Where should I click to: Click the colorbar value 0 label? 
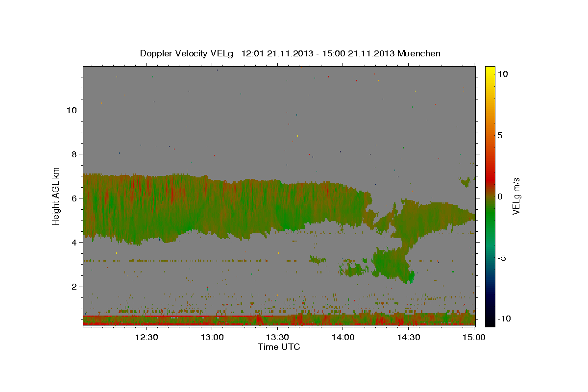pyautogui.click(x=500, y=196)
